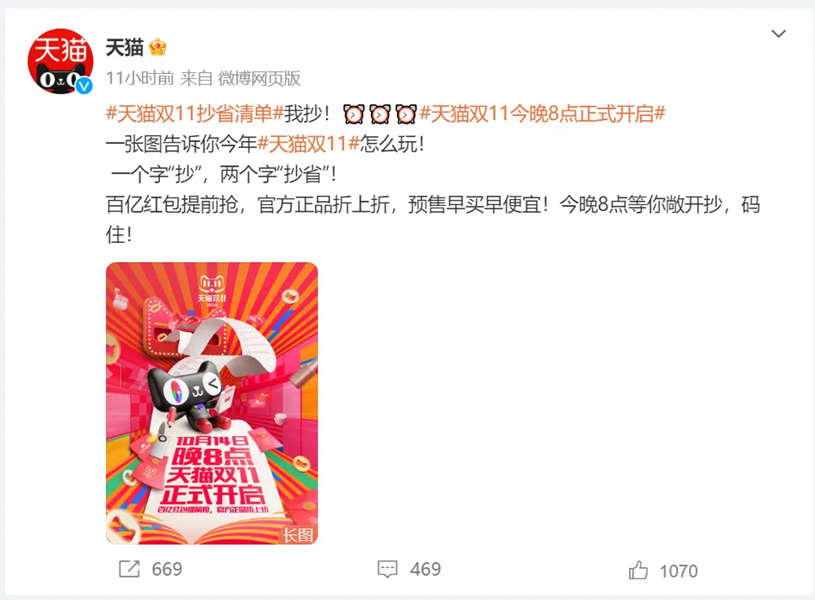815x600 pixels.
Task: Open comments via speech bubble icon
Action: (387, 569)
